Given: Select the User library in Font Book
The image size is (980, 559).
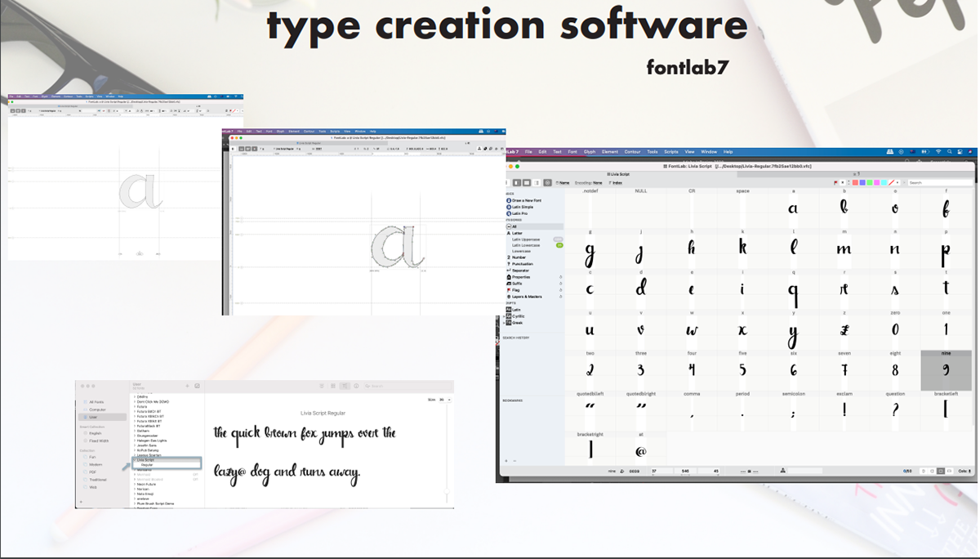Looking at the screenshot, I should [x=102, y=417].
